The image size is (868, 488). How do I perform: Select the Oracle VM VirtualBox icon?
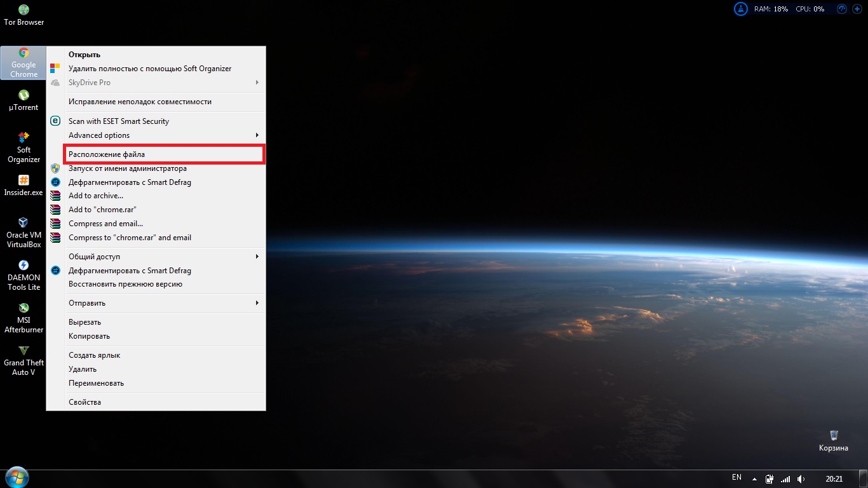click(24, 232)
